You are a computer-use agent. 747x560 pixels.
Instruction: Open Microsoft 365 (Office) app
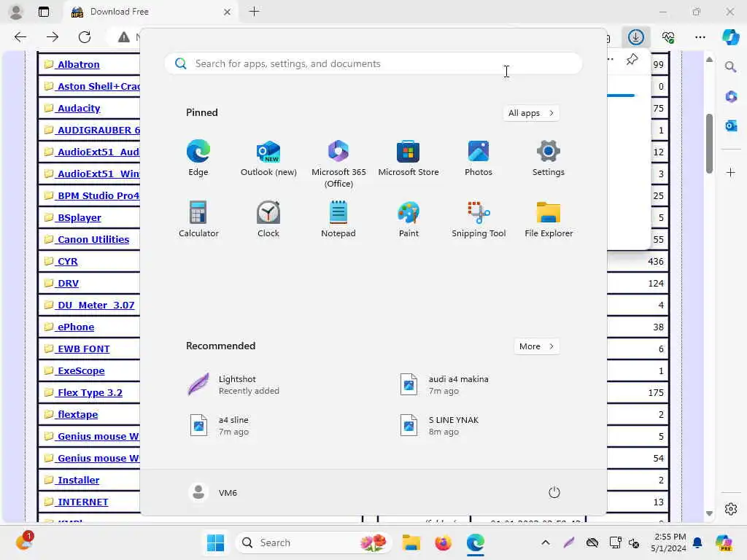coord(338,164)
